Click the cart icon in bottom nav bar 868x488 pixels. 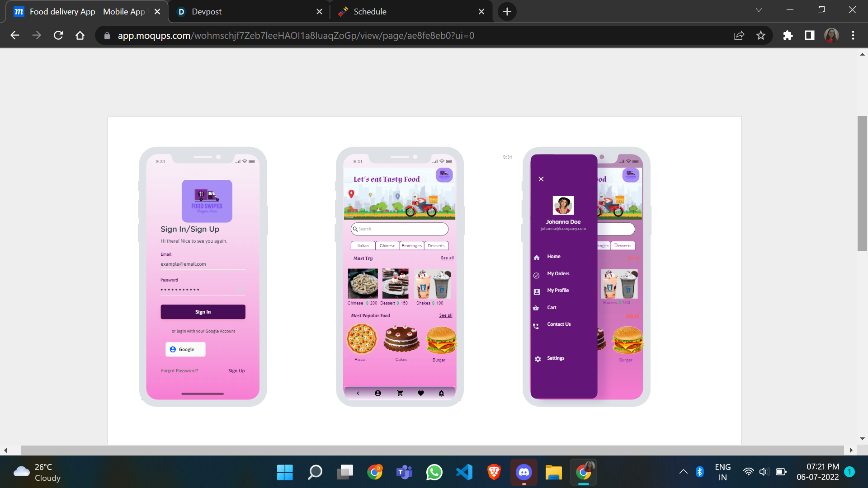400,393
